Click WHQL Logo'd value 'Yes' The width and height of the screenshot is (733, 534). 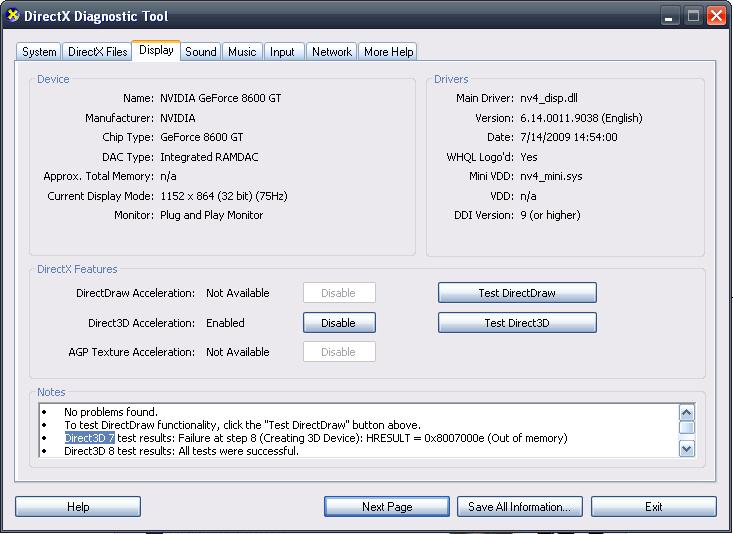coord(529,157)
